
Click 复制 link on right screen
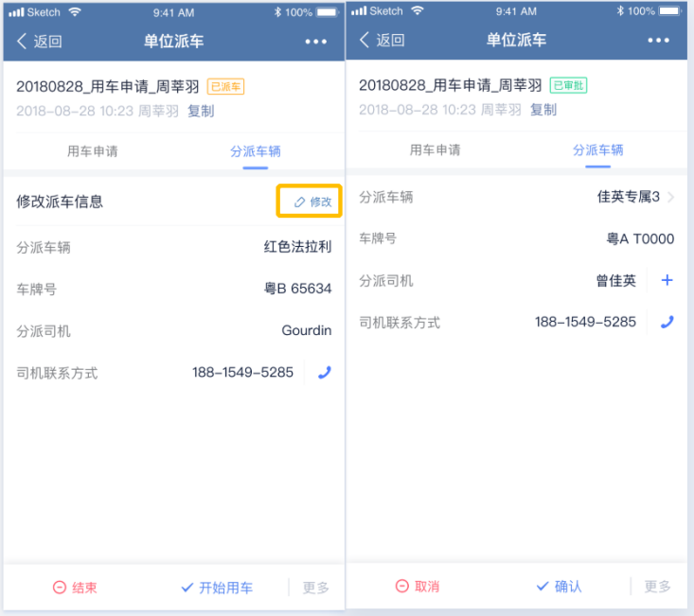coord(543,110)
